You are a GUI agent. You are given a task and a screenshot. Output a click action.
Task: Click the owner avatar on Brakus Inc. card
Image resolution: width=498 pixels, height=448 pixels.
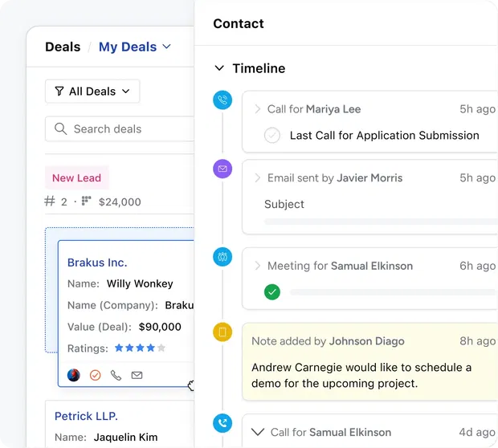click(x=74, y=375)
